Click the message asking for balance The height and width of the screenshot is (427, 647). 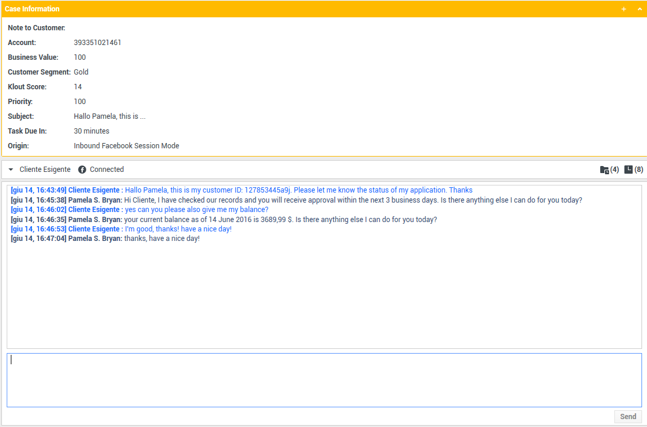click(196, 210)
